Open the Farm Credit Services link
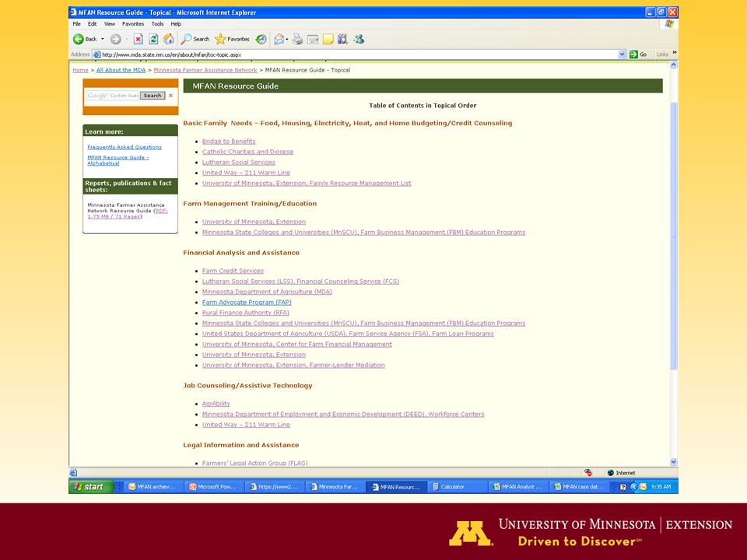 point(233,271)
